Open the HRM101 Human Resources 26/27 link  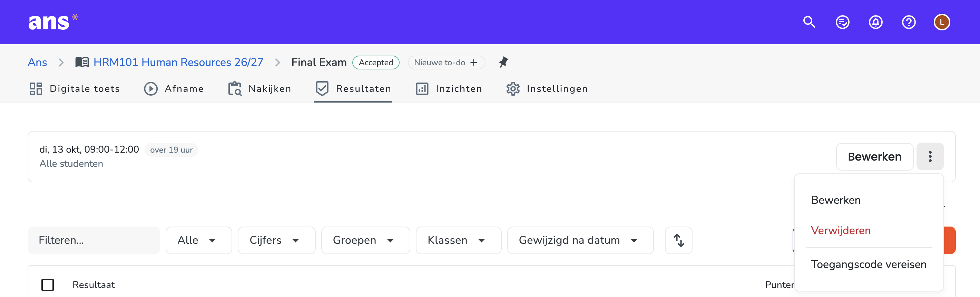tap(178, 62)
